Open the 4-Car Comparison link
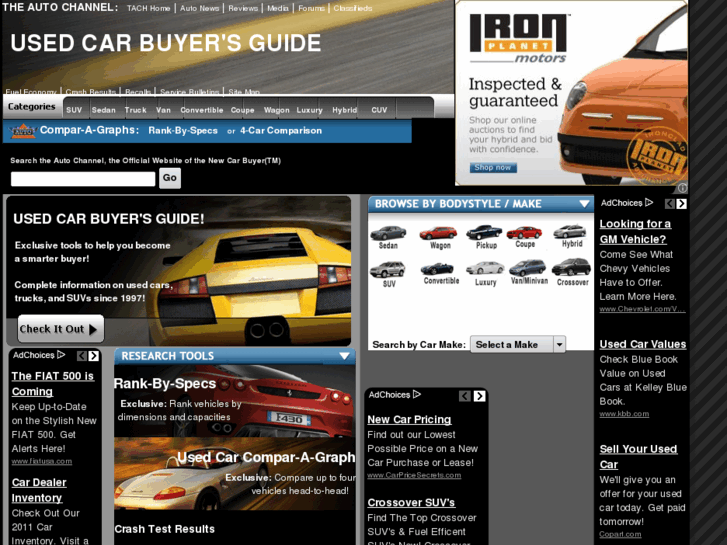This screenshot has width=727, height=545. (281, 131)
